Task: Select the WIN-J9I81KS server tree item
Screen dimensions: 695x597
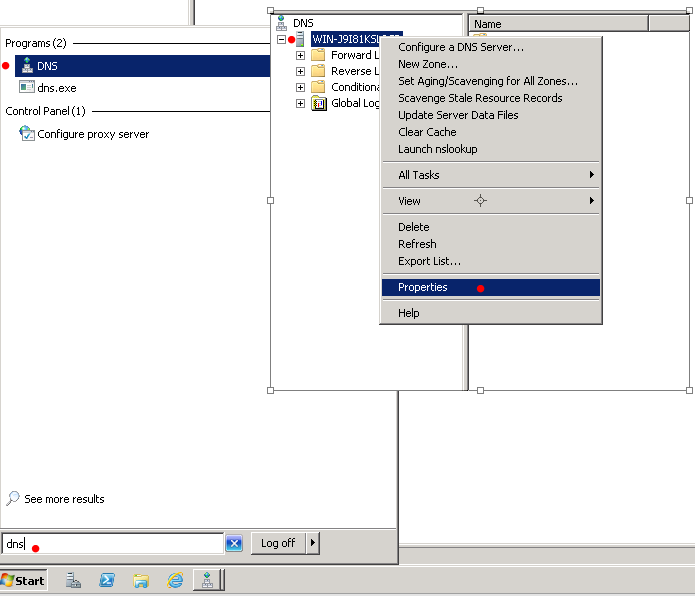Action: point(345,39)
